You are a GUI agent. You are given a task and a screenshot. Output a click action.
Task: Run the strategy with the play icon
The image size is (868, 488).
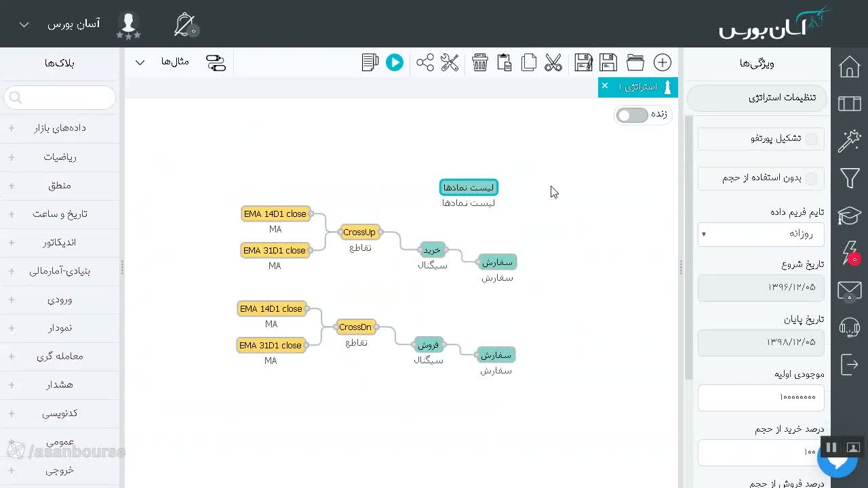(x=395, y=63)
